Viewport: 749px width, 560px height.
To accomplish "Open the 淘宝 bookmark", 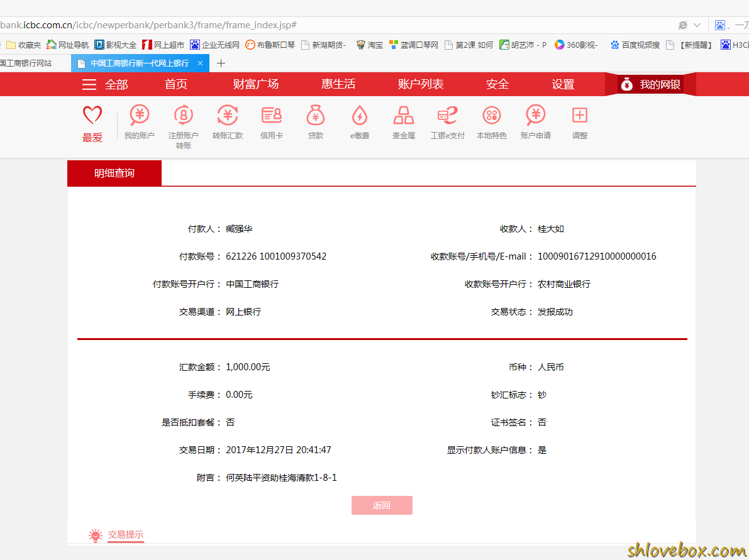I will [370, 45].
